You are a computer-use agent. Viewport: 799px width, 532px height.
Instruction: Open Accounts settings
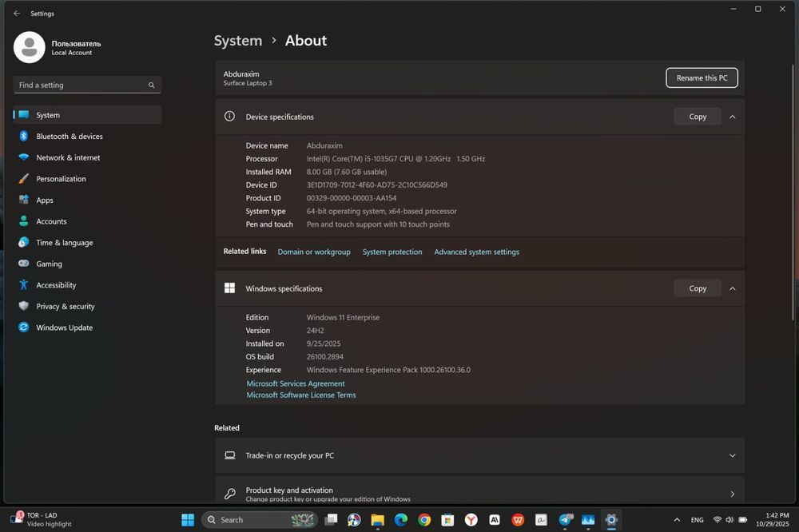click(x=87, y=222)
